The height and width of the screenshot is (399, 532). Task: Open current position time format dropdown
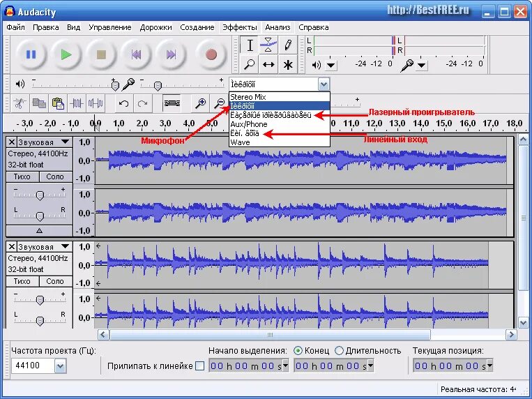(x=489, y=366)
